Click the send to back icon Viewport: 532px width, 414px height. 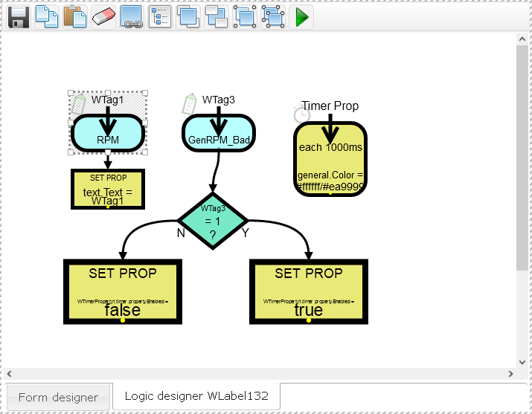[217, 16]
